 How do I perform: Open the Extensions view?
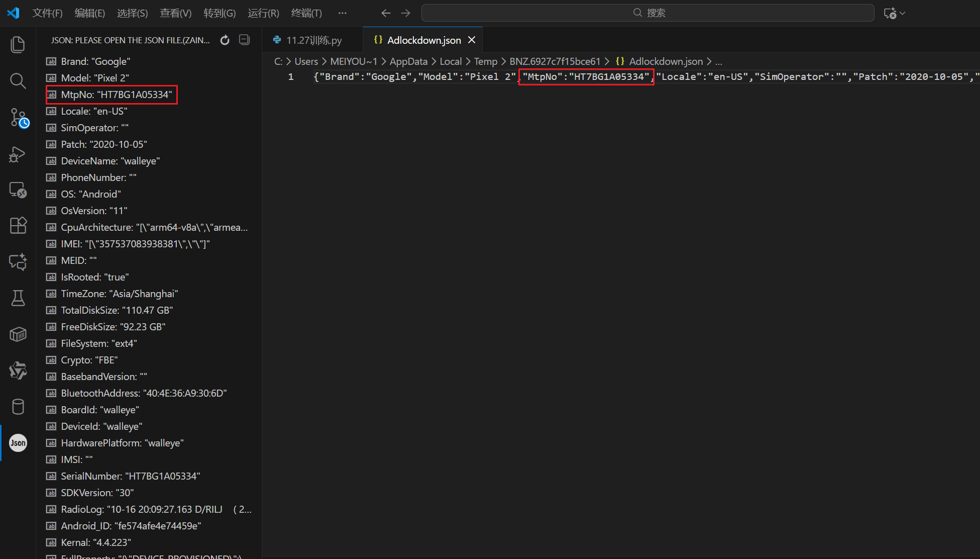tap(18, 225)
